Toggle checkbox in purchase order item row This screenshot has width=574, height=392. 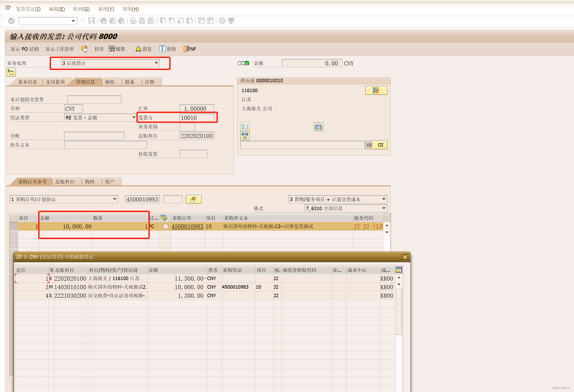point(166,226)
